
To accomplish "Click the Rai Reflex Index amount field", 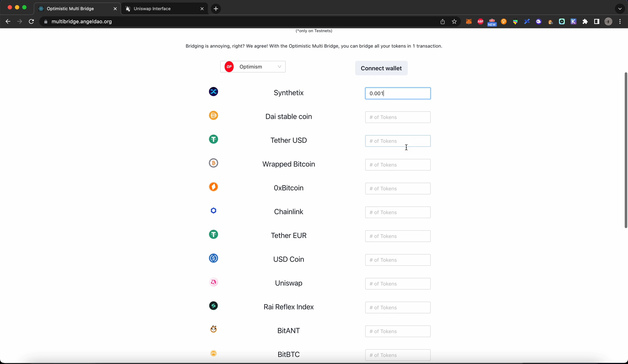I will [x=398, y=308].
